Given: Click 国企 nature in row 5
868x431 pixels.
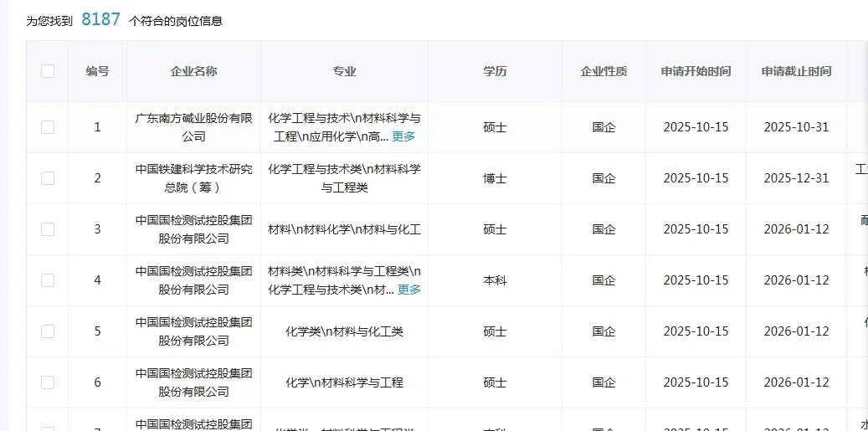Looking at the screenshot, I should (604, 331).
